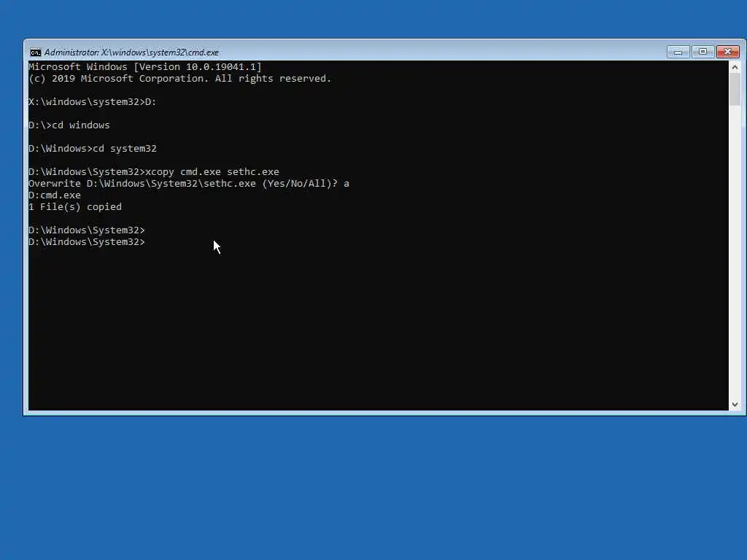747x560 pixels.
Task: Click the last 'D:\Windows\System32>' prompt line
Action: pyautogui.click(x=87, y=242)
